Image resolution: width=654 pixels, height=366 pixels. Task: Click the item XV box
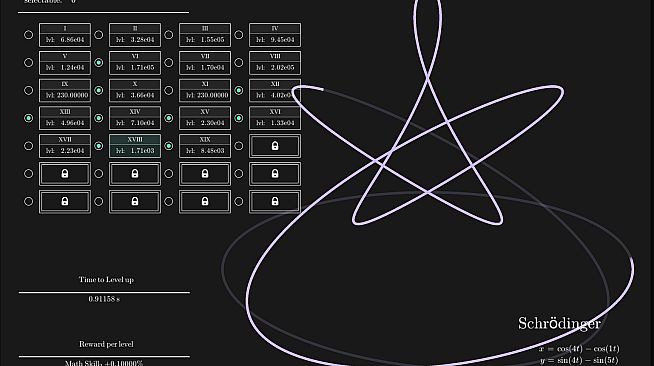point(205,118)
